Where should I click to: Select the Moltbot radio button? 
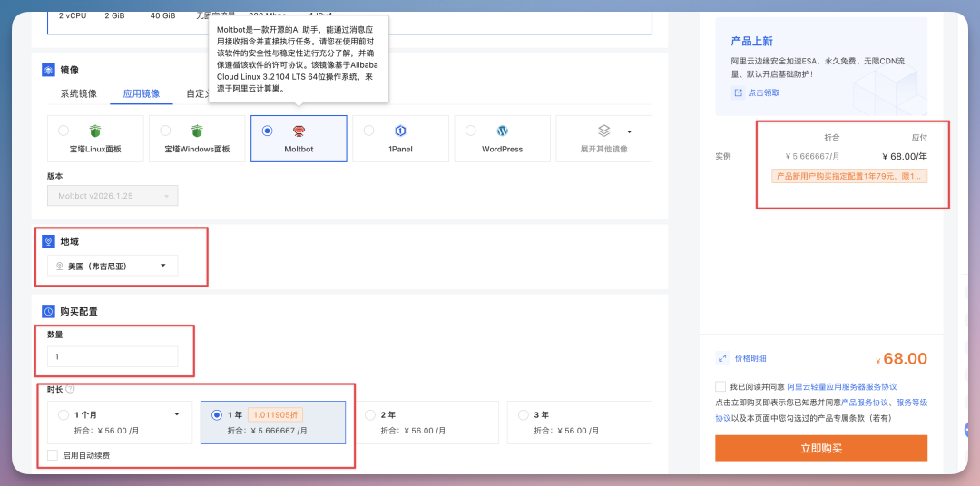point(268,131)
